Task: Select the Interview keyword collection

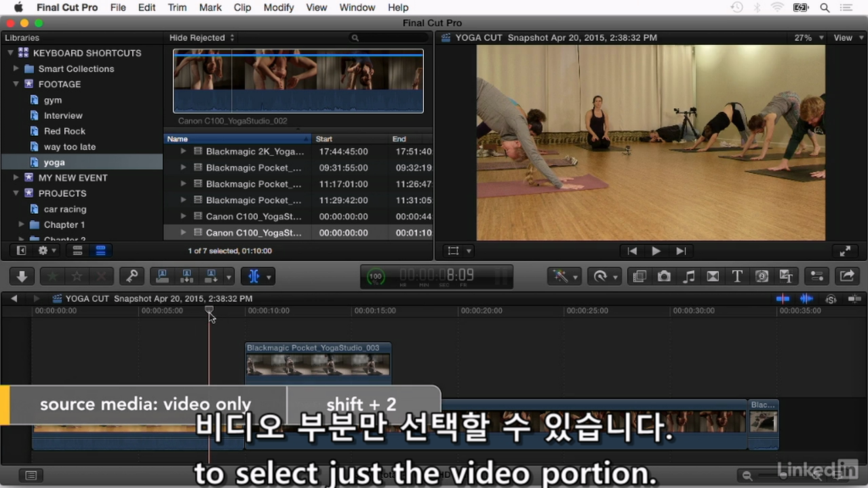Action: [x=63, y=115]
